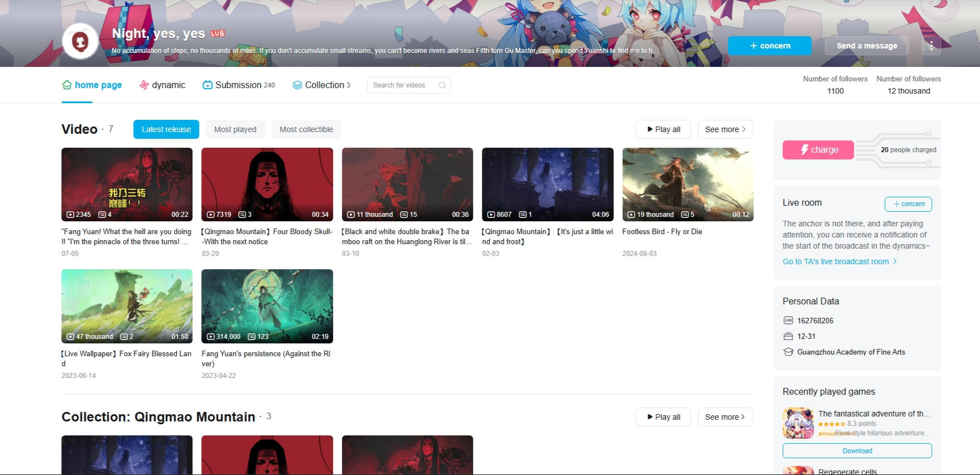Expand See more for Qingmao Mountain collection
The image size is (980, 475).
[x=725, y=417]
